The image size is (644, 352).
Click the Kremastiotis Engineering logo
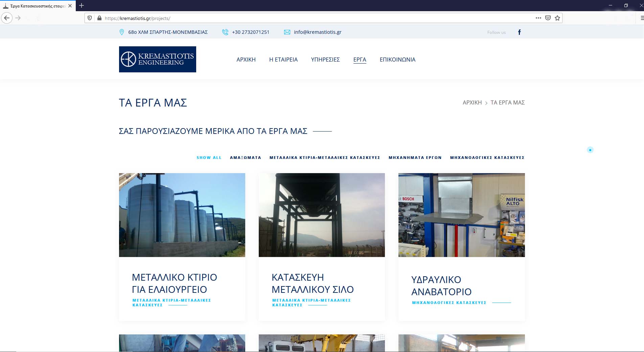click(158, 59)
